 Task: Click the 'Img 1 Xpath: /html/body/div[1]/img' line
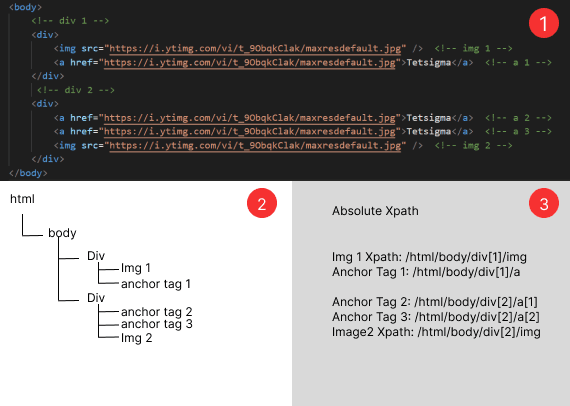point(429,257)
